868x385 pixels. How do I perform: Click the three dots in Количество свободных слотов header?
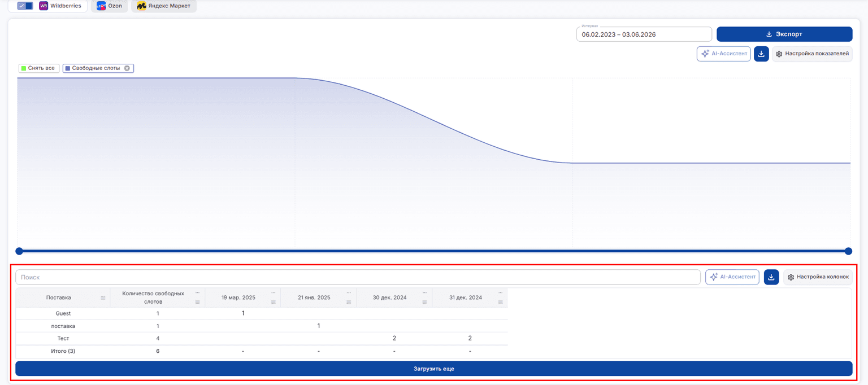point(198,292)
